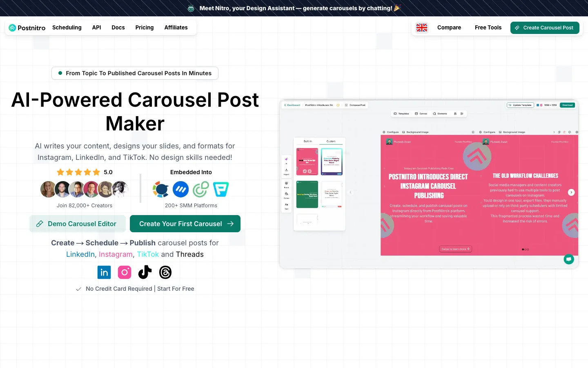Click the AI tool in editor sidebar

tap(286, 161)
